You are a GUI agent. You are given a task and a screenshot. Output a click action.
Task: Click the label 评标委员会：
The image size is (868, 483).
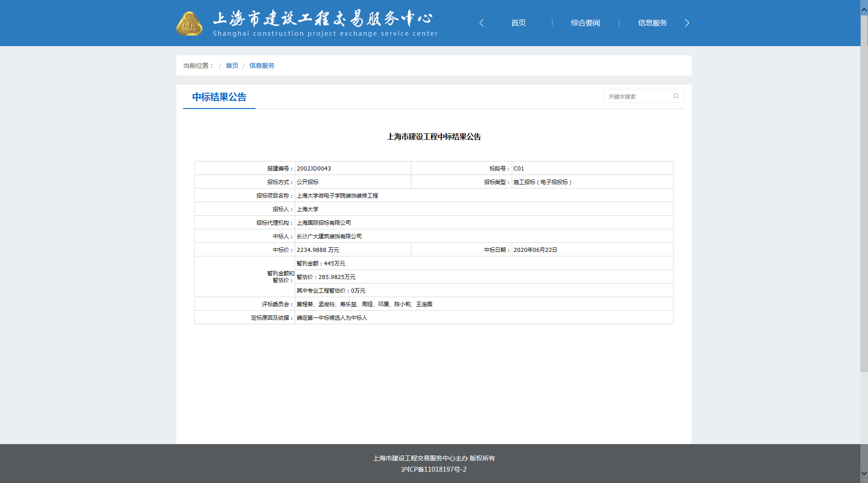click(x=278, y=304)
